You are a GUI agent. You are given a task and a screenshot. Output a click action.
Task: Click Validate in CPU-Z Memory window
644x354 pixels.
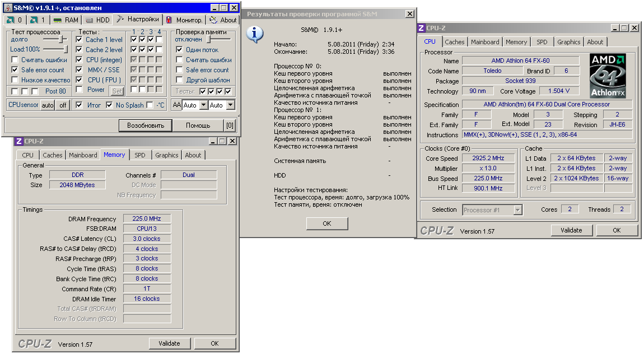tap(169, 343)
